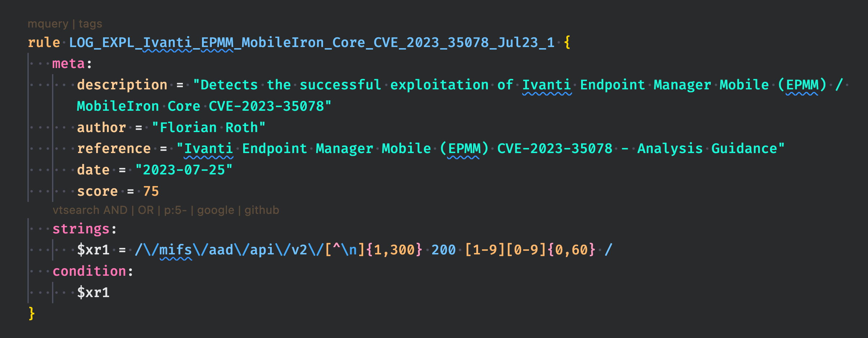Viewport: 868px width, 338px height.
Task: Click the rule name LOG_EXPL_Ivanti_EPMM identifier
Action: point(311,43)
